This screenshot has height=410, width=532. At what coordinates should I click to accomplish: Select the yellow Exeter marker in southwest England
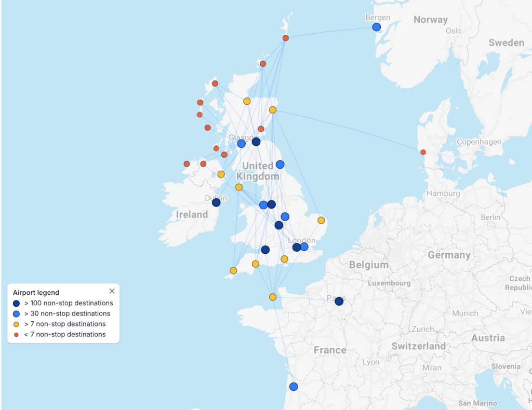tap(256, 264)
